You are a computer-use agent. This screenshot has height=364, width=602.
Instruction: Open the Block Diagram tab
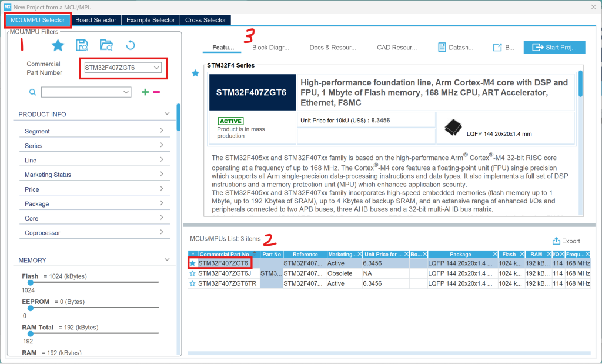click(270, 48)
